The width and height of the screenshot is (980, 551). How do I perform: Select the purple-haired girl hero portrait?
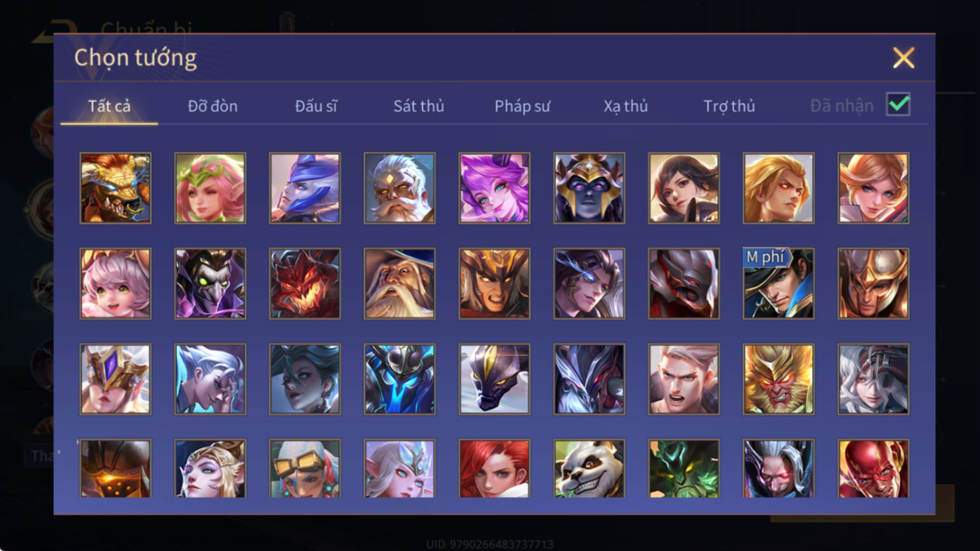pos(495,188)
